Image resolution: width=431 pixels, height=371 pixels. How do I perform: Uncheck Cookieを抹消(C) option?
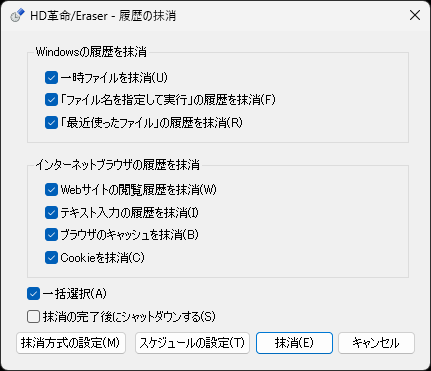(x=51, y=258)
